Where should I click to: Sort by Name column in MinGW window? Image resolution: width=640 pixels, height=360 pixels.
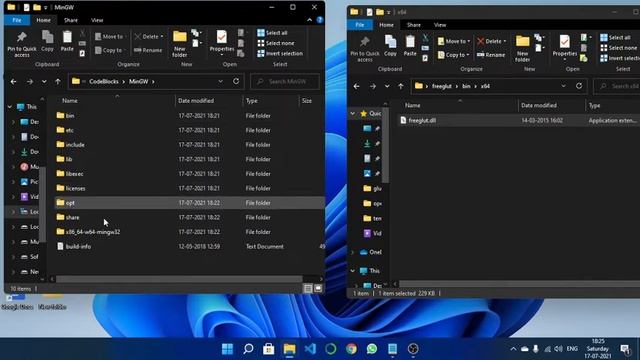point(70,100)
